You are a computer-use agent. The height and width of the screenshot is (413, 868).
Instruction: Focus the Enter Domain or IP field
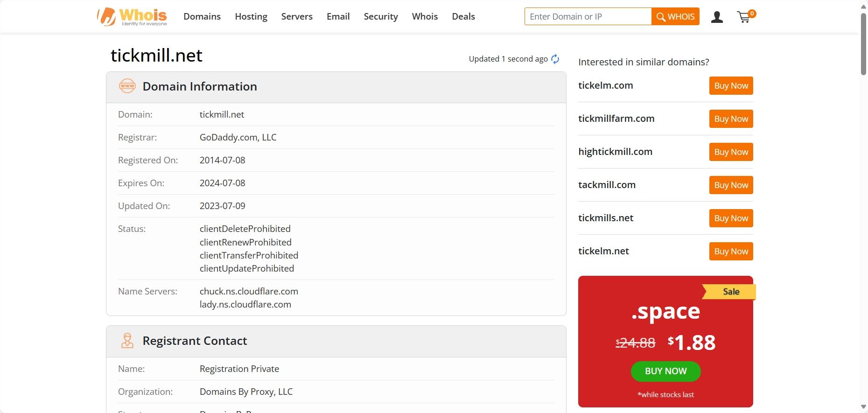pyautogui.click(x=588, y=16)
